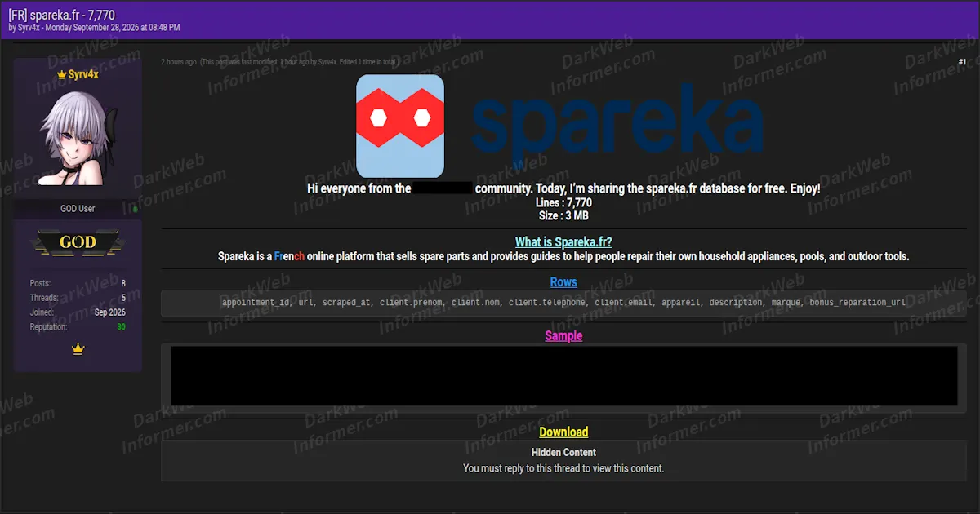Click the 'What is Spareka.fr?' heading
Viewport: 980px width, 514px height.
point(563,242)
